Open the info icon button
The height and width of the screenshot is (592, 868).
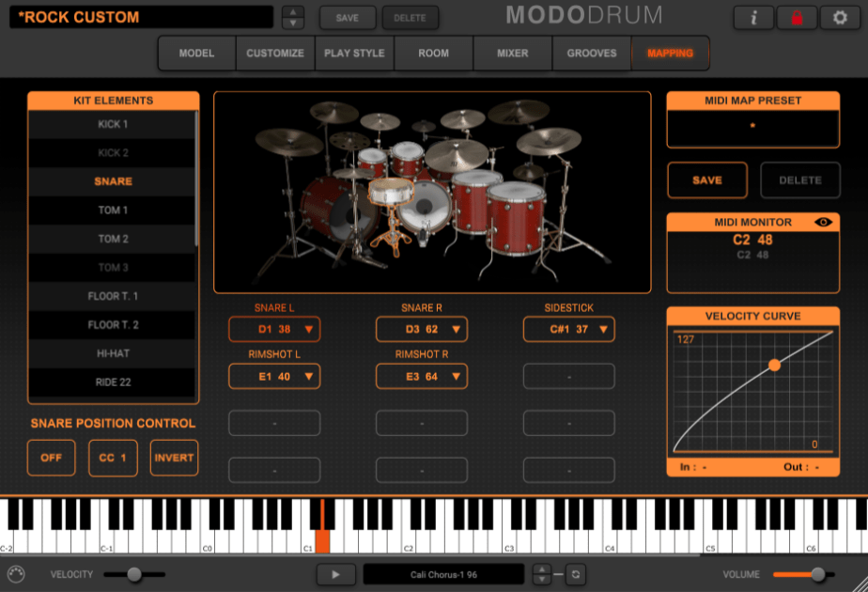[753, 18]
